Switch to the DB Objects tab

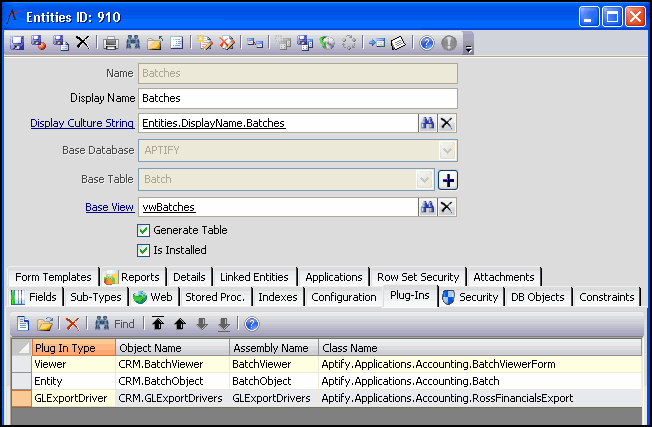tap(538, 297)
